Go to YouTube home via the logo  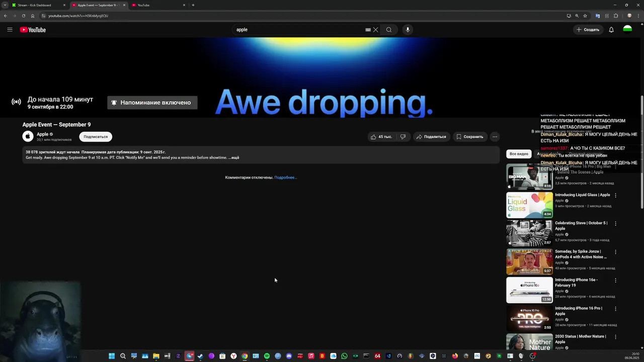[33, 30]
